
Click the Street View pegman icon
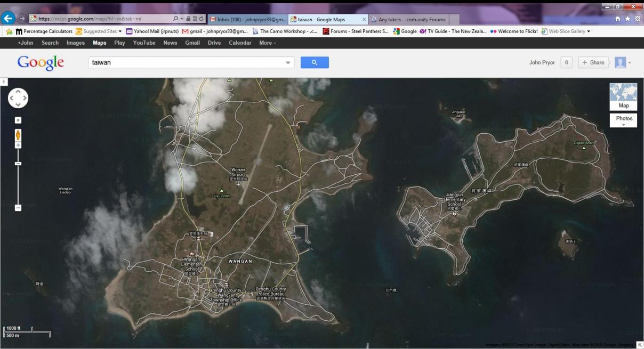point(18,134)
